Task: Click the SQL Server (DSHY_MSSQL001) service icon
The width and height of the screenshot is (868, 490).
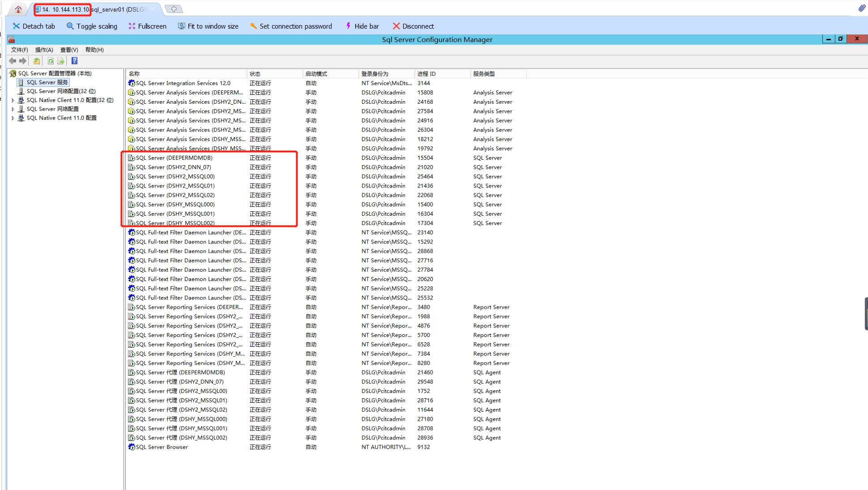Action: 132,214
